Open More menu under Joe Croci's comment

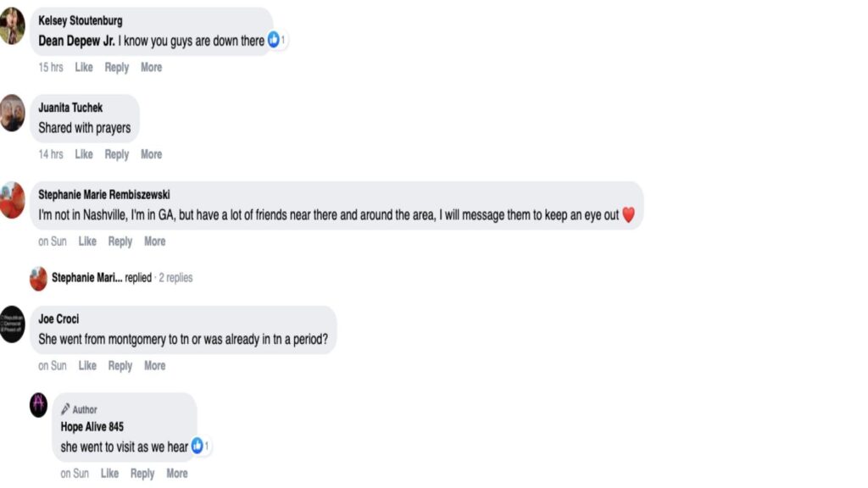click(x=154, y=366)
